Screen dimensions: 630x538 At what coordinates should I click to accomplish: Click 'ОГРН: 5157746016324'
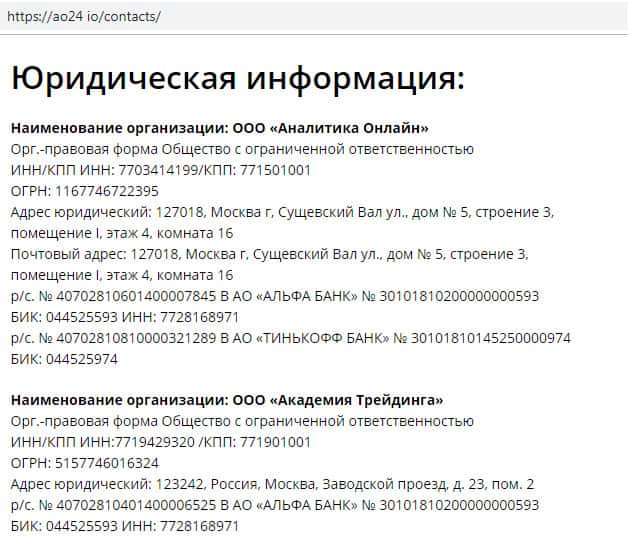pyautogui.click(x=85, y=463)
